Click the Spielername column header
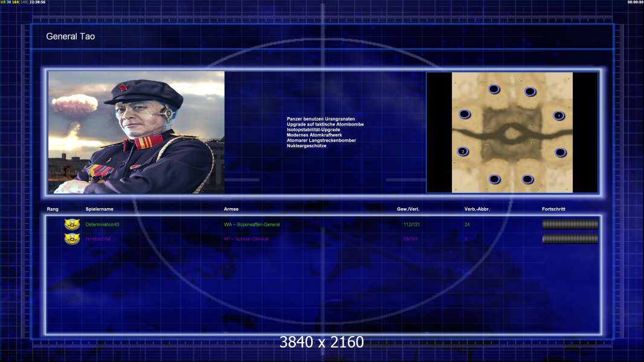 pos(100,209)
